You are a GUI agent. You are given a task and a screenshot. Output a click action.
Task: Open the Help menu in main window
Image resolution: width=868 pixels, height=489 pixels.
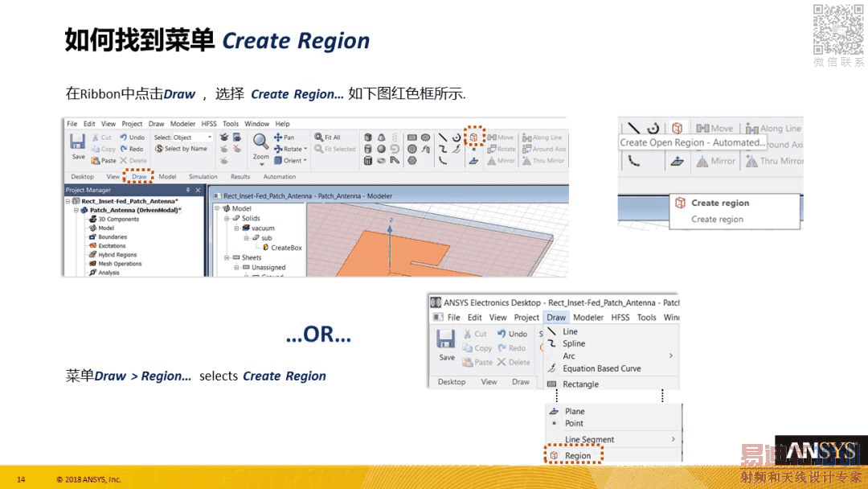click(282, 124)
